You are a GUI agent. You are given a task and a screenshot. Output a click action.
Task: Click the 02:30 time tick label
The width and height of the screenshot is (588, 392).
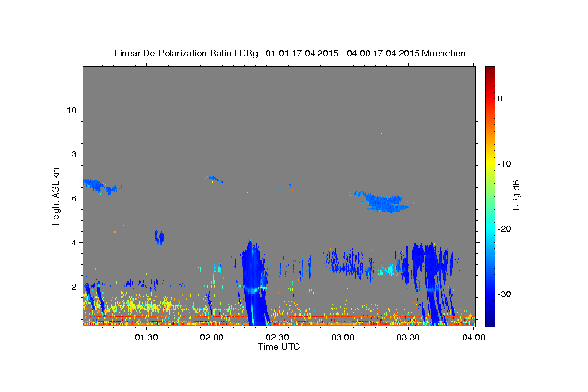click(x=277, y=338)
